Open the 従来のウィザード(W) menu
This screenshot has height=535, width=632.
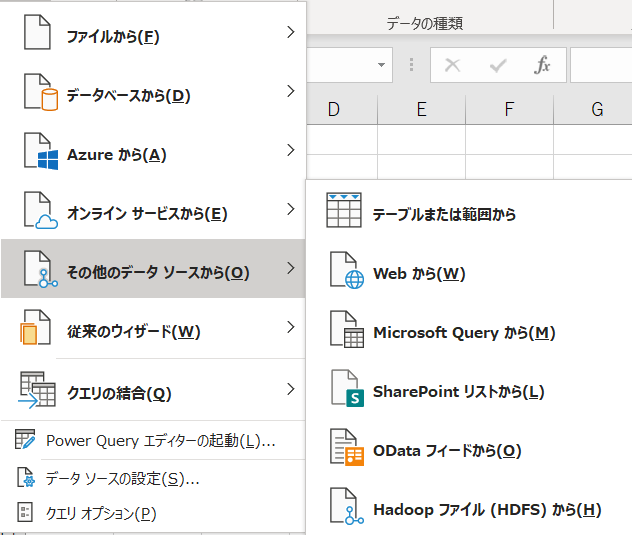tap(153, 327)
